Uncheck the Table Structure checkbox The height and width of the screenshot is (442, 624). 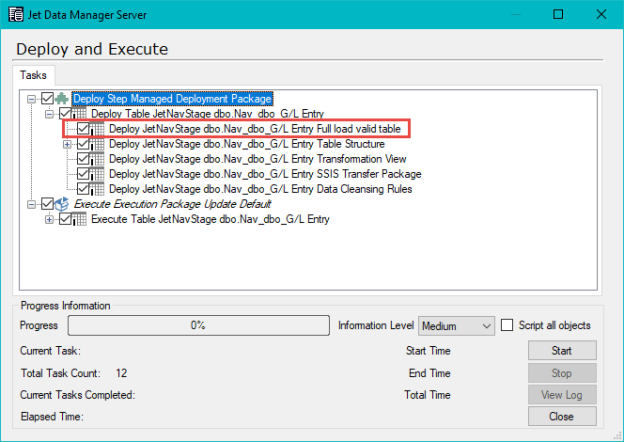pos(83,144)
